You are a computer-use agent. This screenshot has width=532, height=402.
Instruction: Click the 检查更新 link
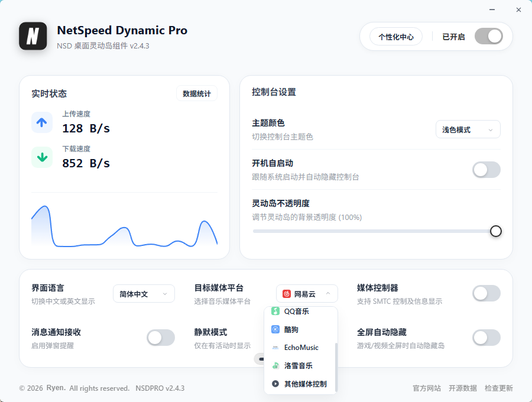pos(498,388)
